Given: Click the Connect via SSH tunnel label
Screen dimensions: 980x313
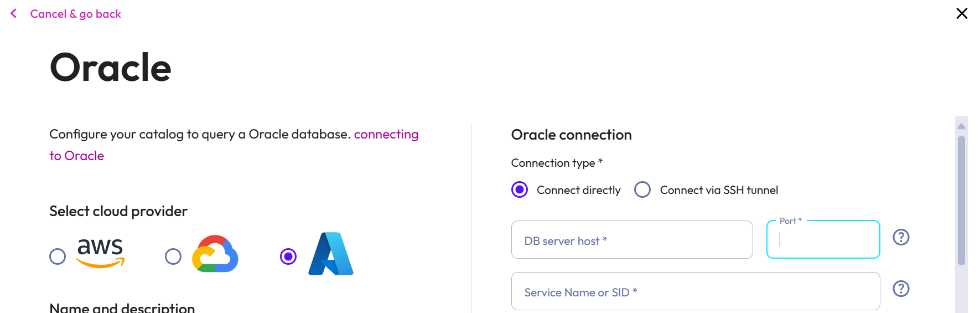Looking at the screenshot, I should [719, 190].
